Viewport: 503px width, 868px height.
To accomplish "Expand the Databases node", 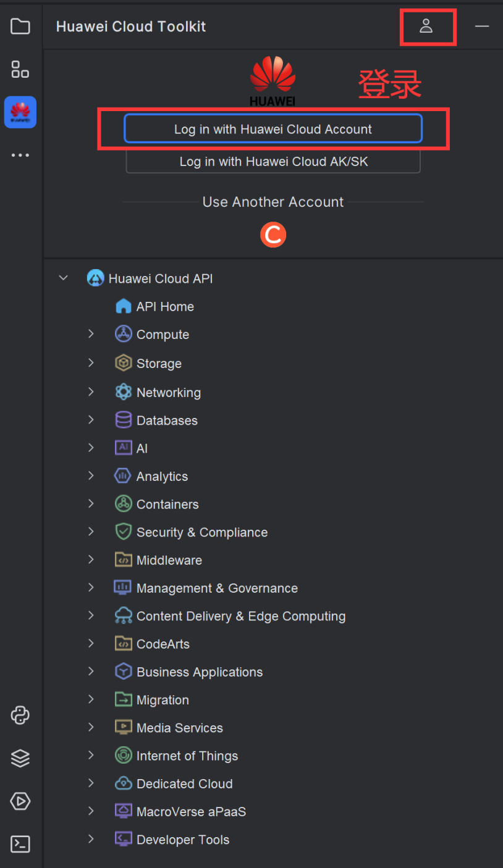I will pos(91,420).
